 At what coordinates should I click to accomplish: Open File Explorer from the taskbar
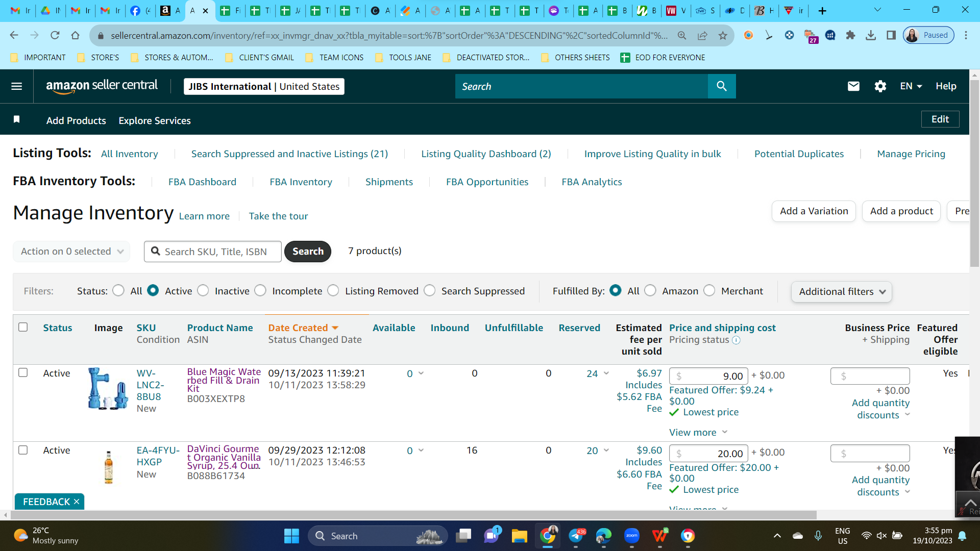point(519,536)
